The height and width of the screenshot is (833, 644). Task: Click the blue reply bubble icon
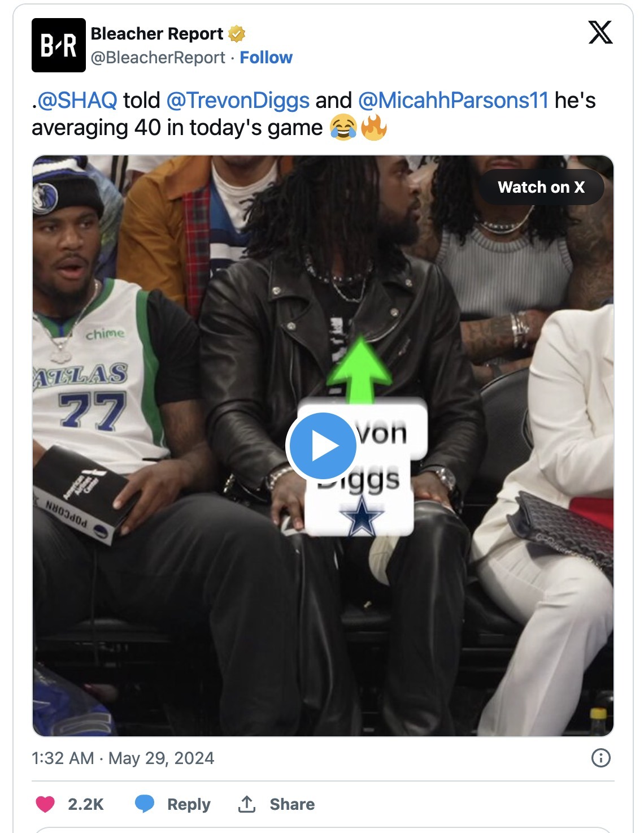coord(145,804)
